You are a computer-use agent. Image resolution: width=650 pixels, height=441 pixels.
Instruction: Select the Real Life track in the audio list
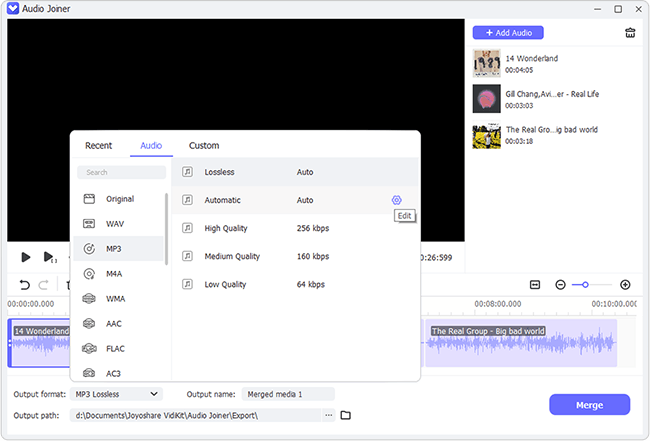pyautogui.click(x=555, y=99)
